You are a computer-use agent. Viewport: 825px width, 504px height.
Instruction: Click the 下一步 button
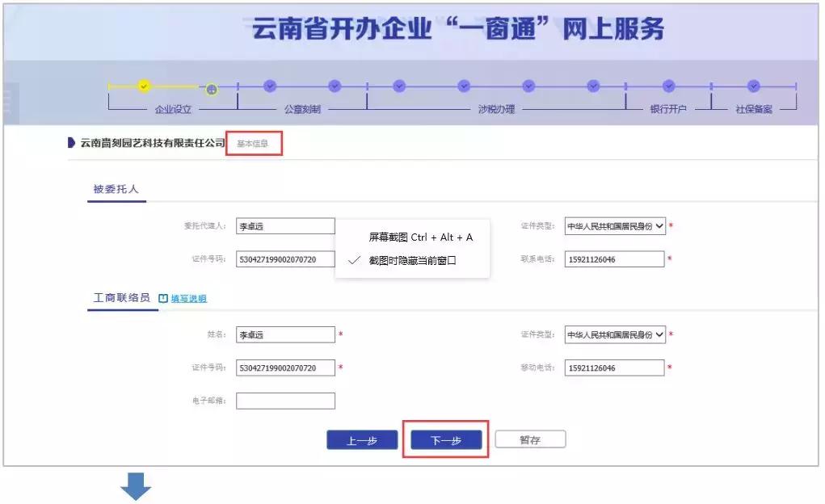(445, 439)
